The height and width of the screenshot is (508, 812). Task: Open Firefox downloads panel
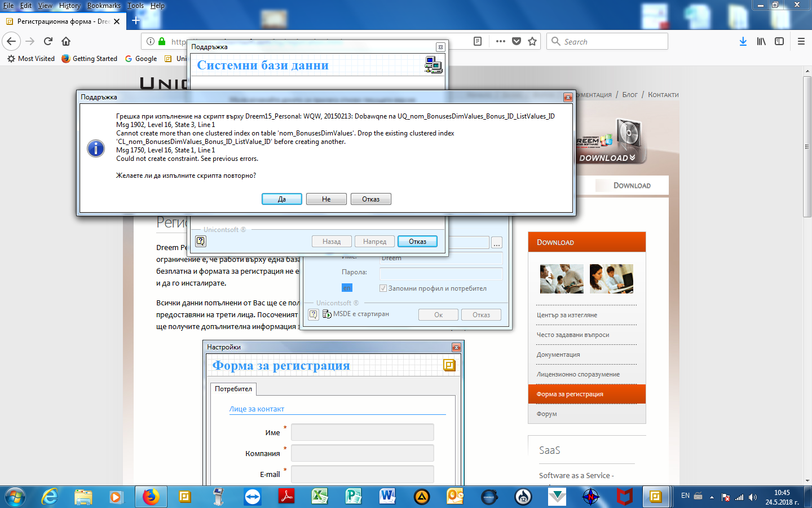pyautogui.click(x=743, y=41)
